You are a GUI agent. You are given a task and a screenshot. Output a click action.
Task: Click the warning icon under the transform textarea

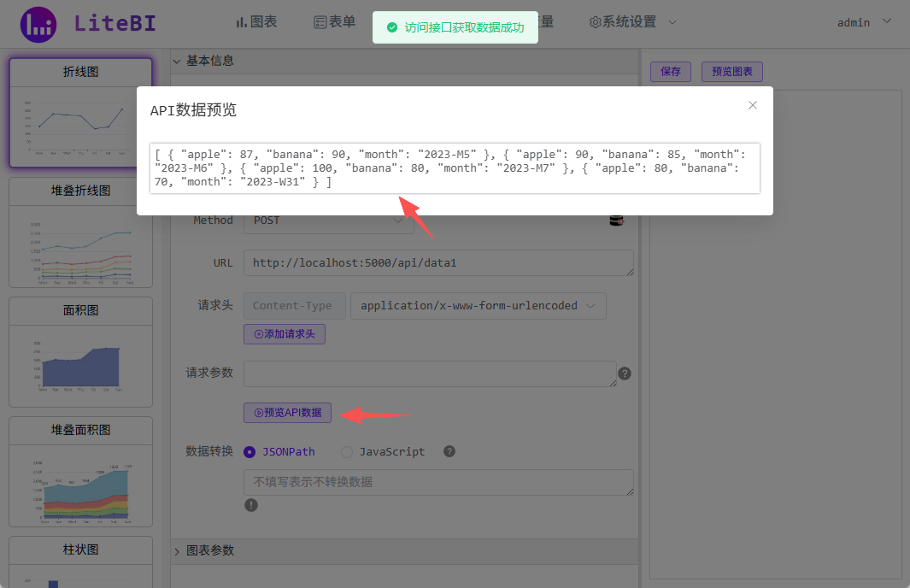click(251, 505)
